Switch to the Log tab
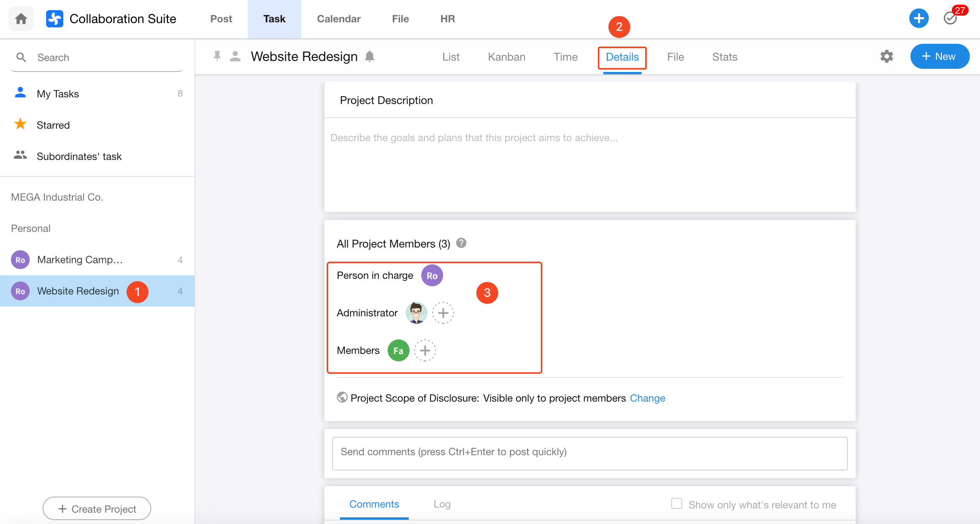The image size is (980, 524). coord(442,504)
